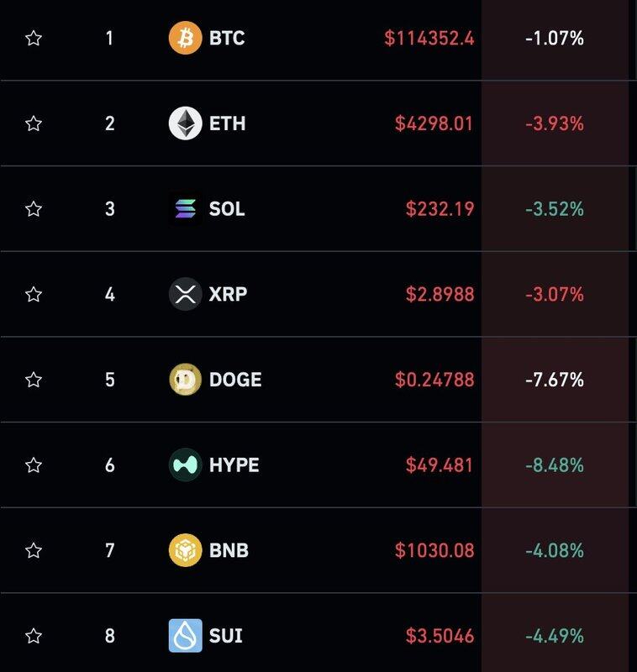Click the BNB price $1030.08

434,550
